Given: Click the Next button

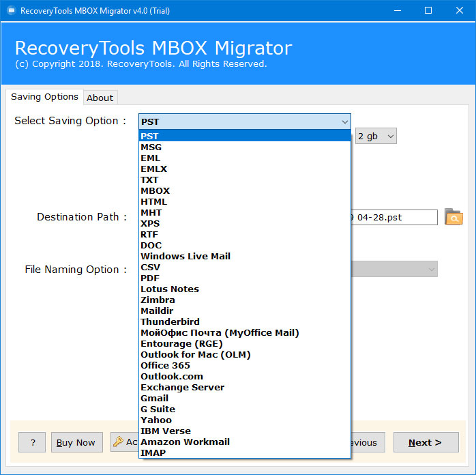Looking at the screenshot, I should (x=426, y=442).
